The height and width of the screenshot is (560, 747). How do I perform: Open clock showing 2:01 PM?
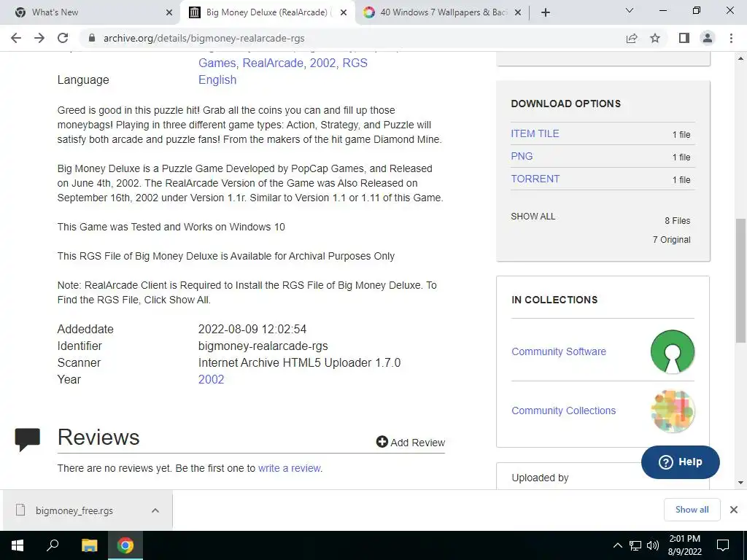684,545
